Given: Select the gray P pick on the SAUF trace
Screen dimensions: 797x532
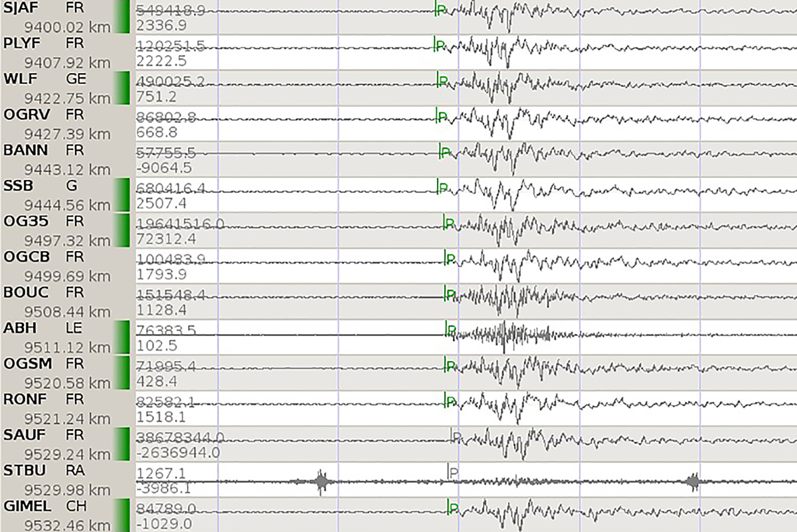Looking at the screenshot, I should (456, 436).
